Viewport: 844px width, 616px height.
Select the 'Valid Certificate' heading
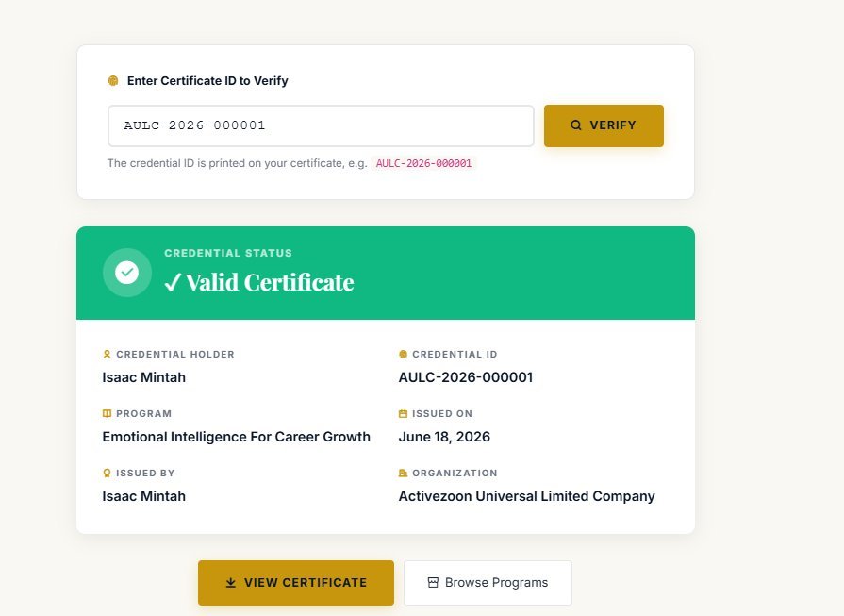tap(259, 282)
